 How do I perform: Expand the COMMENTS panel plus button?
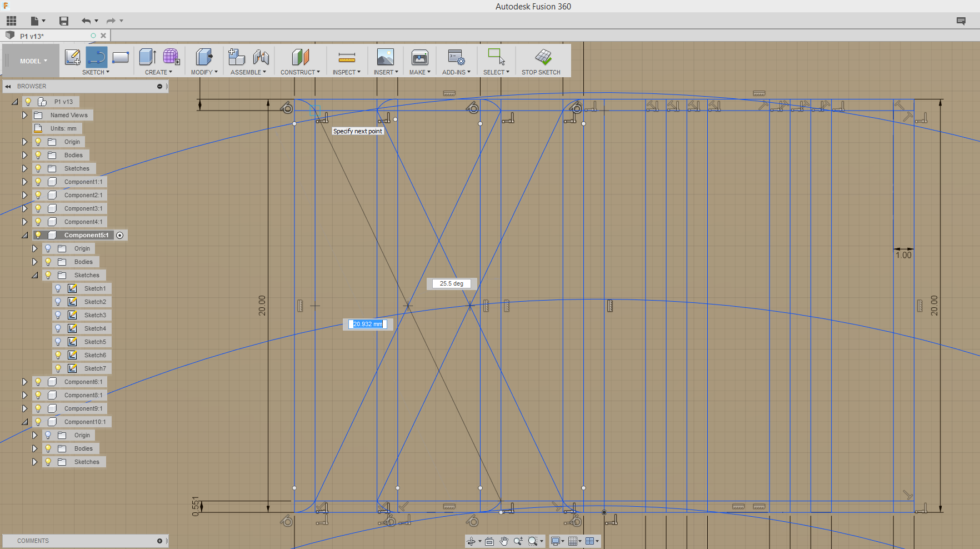[x=159, y=541]
